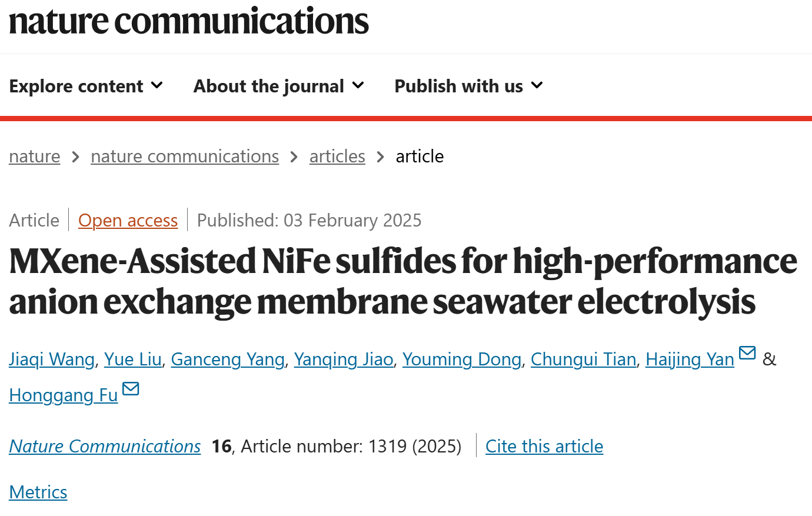812x516 pixels.
Task: Open Yanqing Jiao author link
Action: coord(344,359)
